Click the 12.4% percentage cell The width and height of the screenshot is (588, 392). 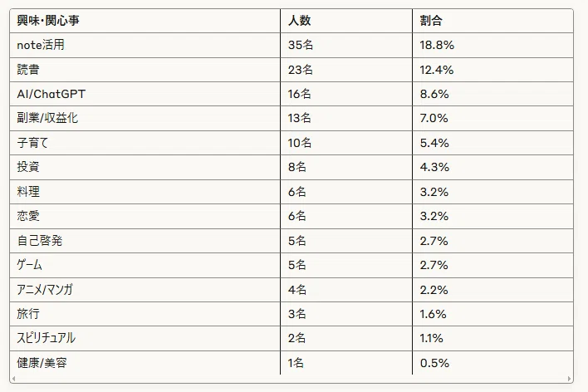point(492,70)
